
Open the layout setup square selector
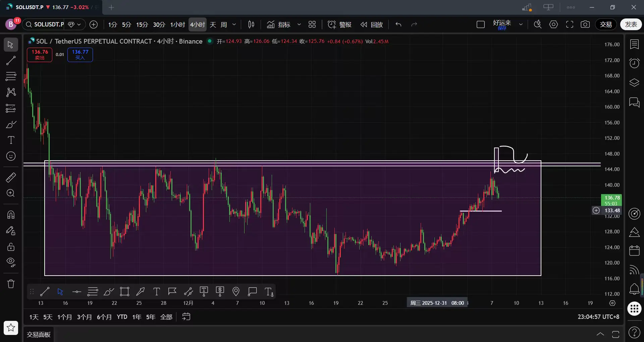coord(481,24)
